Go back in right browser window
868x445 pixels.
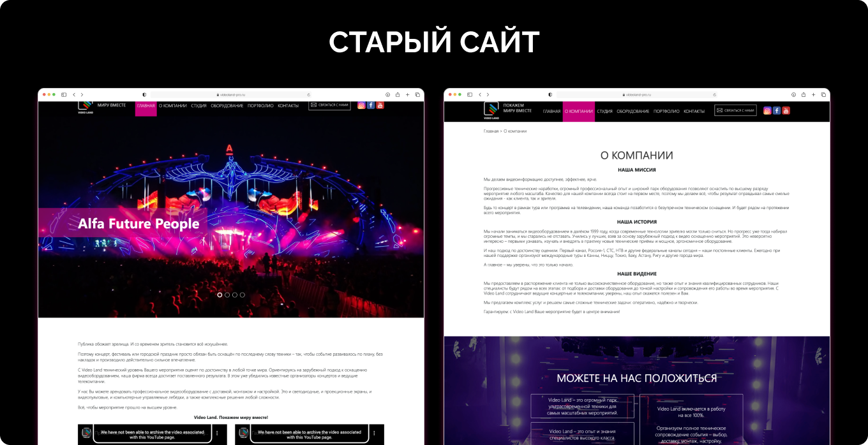point(480,94)
